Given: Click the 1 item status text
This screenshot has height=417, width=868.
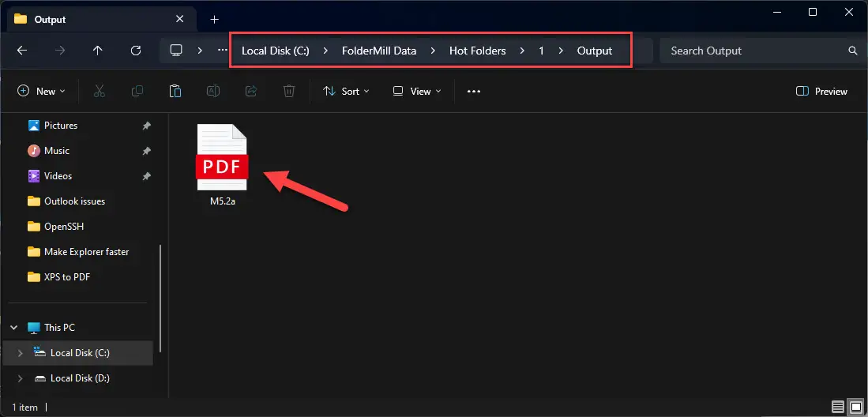Looking at the screenshot, I should point(25,408).
